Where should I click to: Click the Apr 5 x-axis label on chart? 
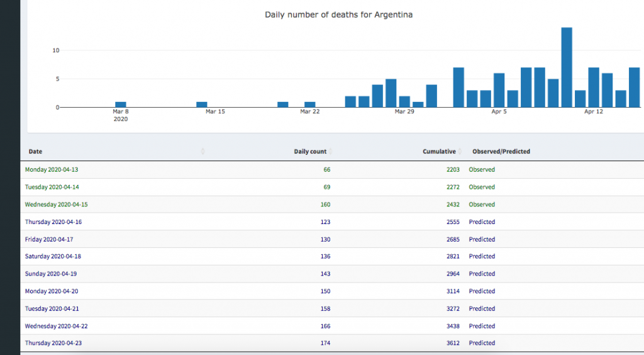pyautogui.click(x=499, y=111)
